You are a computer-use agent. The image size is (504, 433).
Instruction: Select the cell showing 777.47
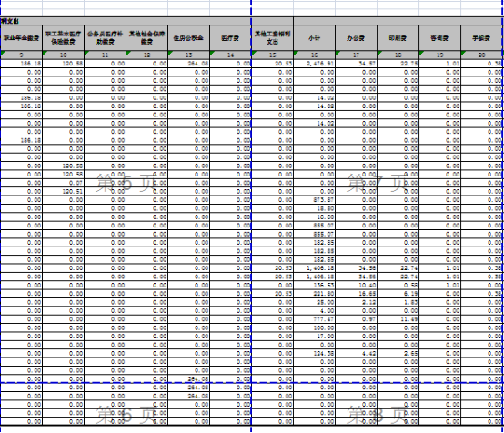315,319
